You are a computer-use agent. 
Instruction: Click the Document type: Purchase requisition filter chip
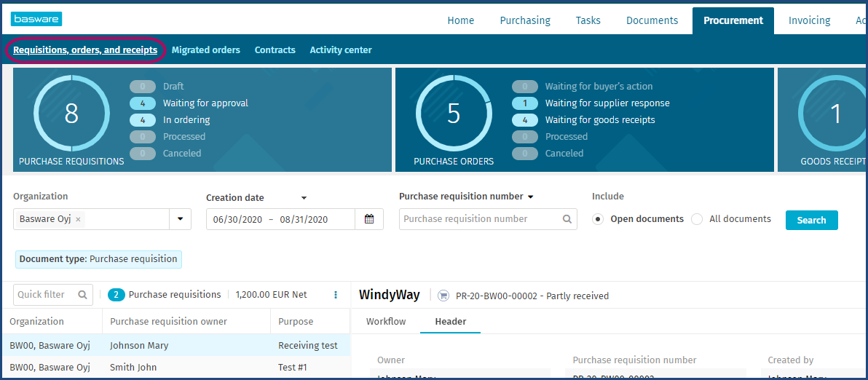[98, 259]
